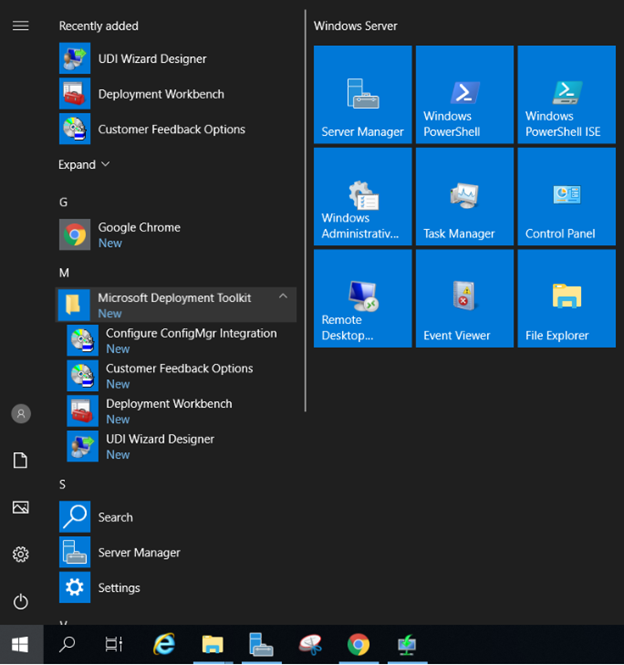Screen dimensions: 624x665
Task: Collapse the Microsoft Deployment Toolkit folder
Action: coord(176,305)
